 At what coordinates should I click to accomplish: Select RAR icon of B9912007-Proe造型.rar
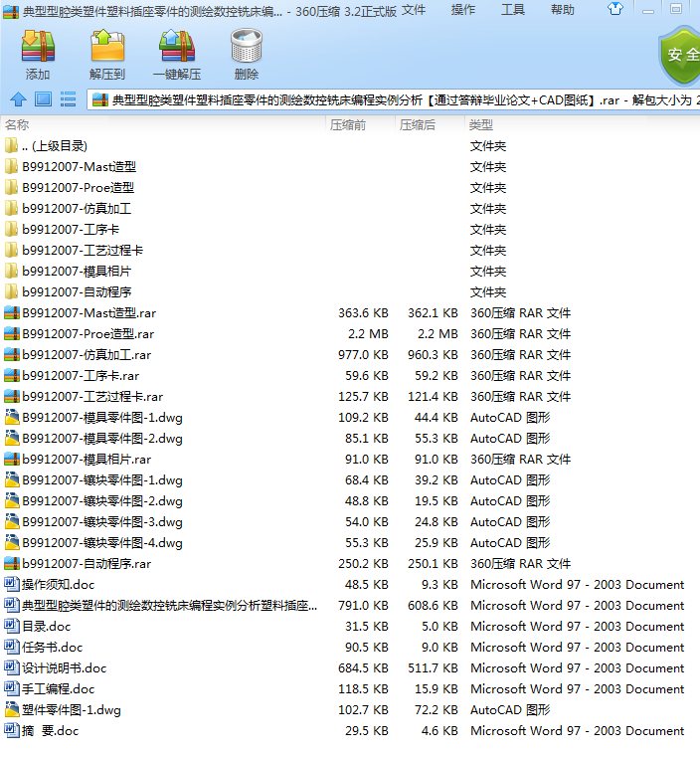click(x=12, y=333)
